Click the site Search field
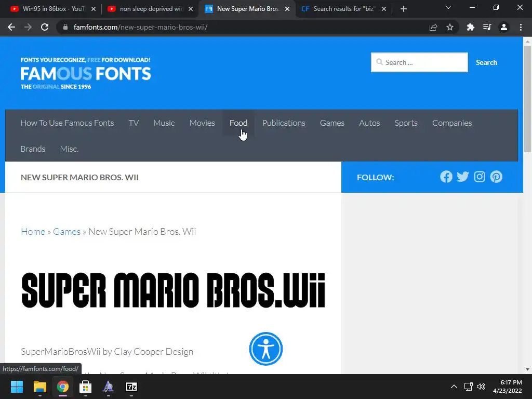This screenshot has width=532, height=399. point(419,62)
